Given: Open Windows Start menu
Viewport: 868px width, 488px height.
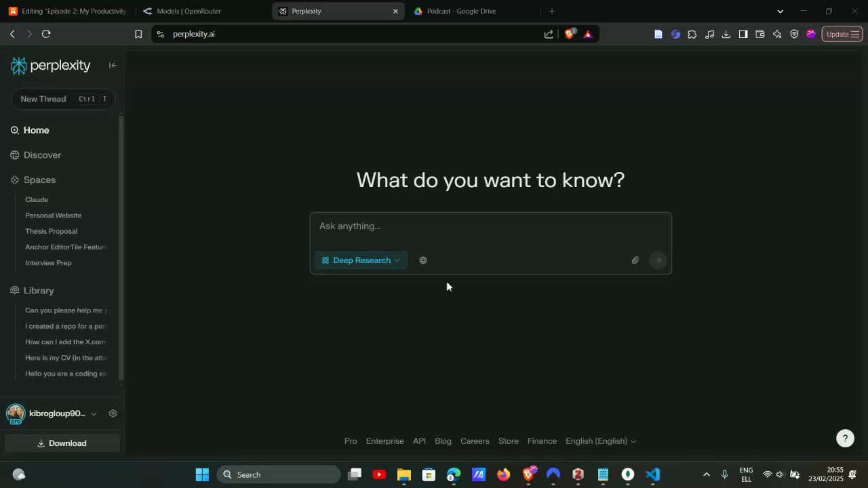Looking at the screenshot, I should [x=202, y=474].
